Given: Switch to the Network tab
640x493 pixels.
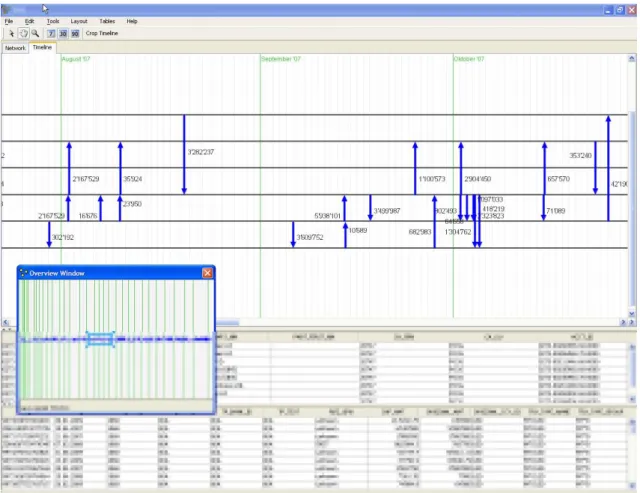Looking at the screenshot, I should [15, 48].
